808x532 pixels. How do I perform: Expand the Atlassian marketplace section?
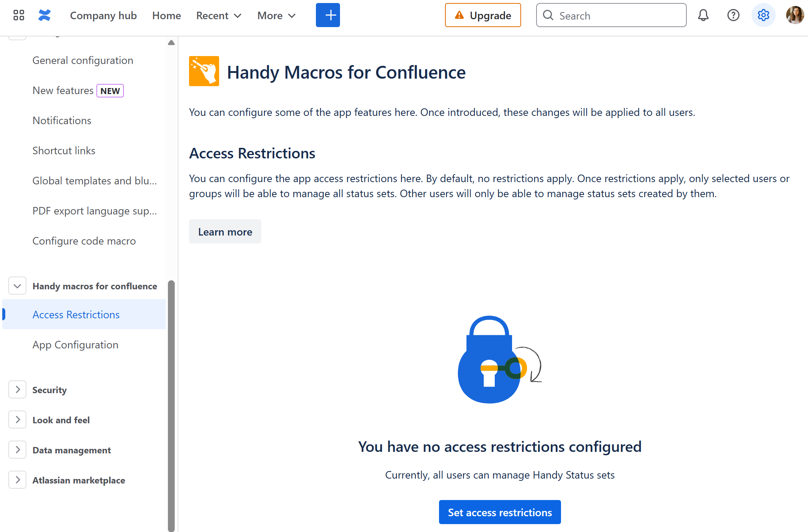point(17,480)
